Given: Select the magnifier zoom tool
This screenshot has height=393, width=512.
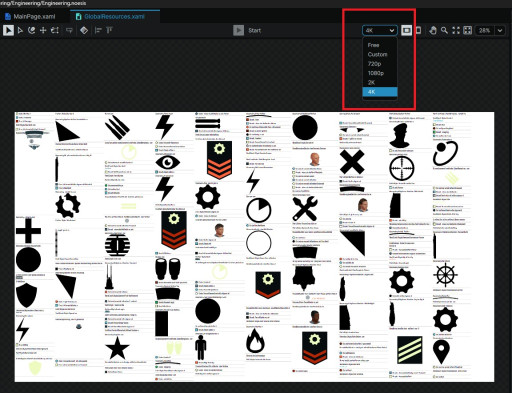Looking at the screenshot, I should 444,30.
